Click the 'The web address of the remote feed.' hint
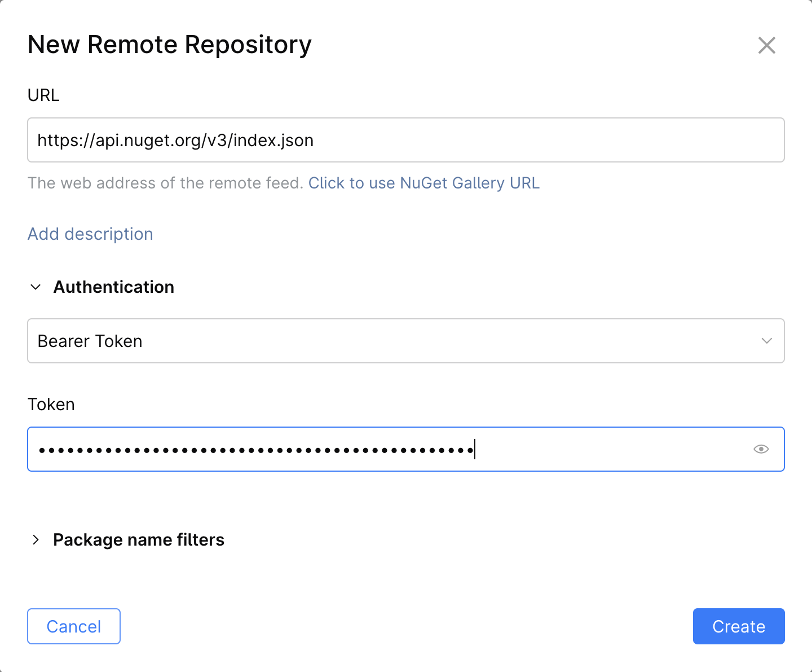The height and width of the screenshot is (672, 812). 166,183
